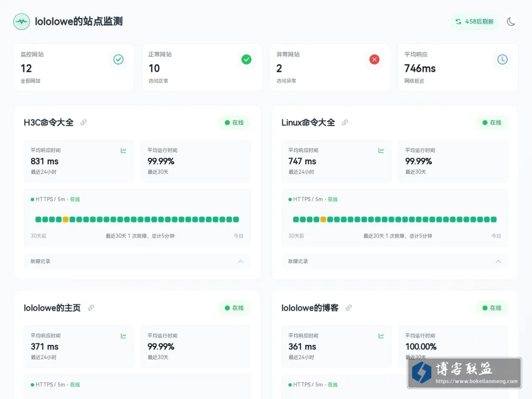Click the 99.99% uptime in H3C命令大全 card
The height and width of the screenshot is (399, 532).
coord(161,161)
